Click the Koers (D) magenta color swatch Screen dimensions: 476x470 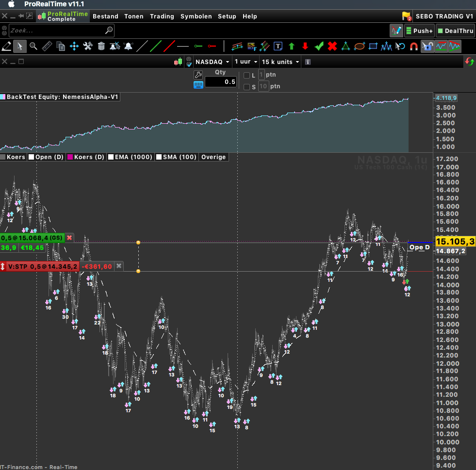click(70, 157)
